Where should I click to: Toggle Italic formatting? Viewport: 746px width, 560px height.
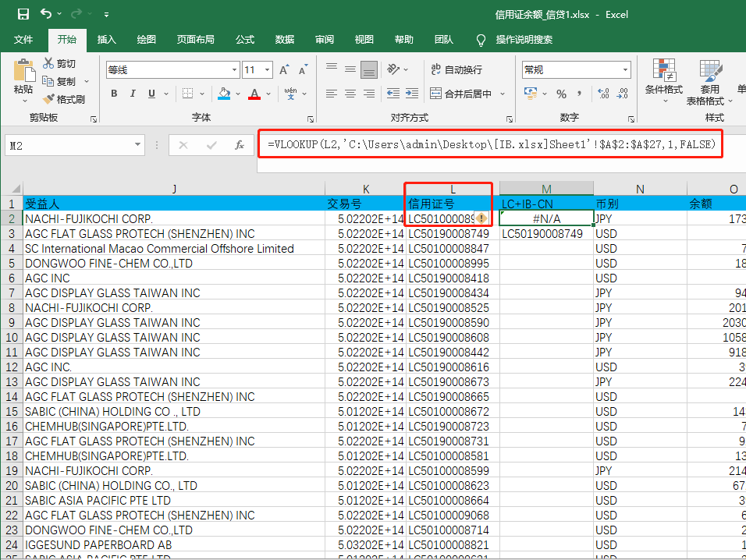pyautogui.click(x=133, y=94)
